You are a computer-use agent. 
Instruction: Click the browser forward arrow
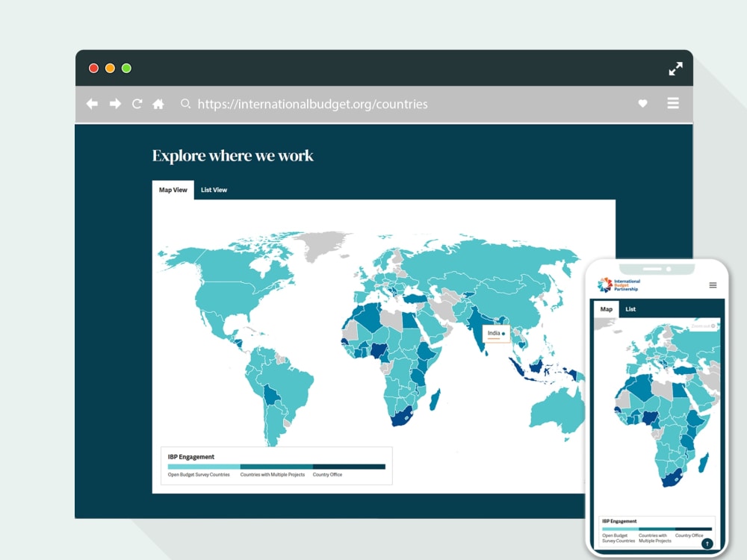tap(115, 104)
